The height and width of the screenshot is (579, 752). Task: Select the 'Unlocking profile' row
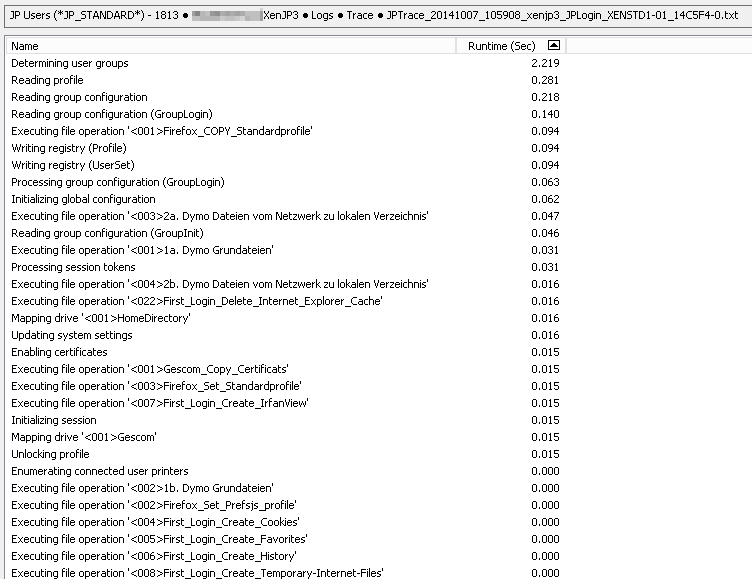pos(50,454)
